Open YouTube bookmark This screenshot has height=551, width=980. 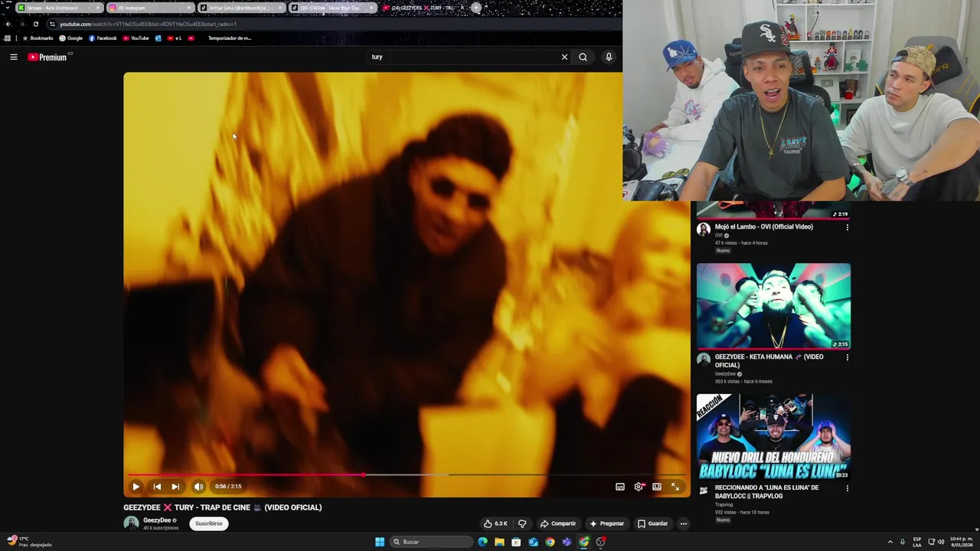point(136,38)
